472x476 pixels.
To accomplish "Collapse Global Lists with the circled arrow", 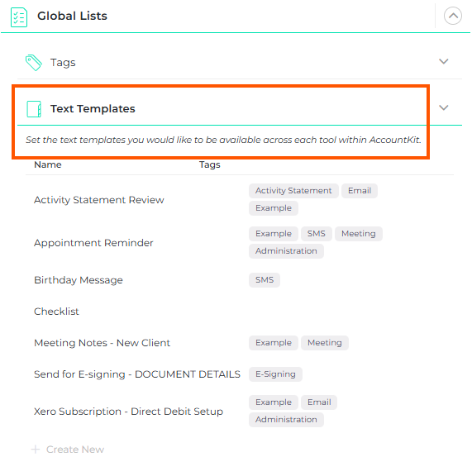I will (x=452, y=16).
